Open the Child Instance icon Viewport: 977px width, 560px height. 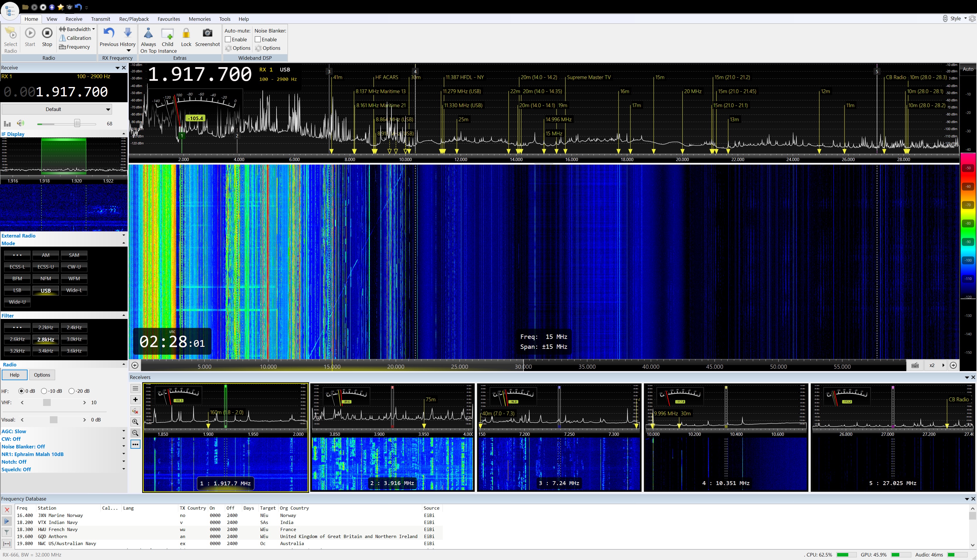[167, 33]
